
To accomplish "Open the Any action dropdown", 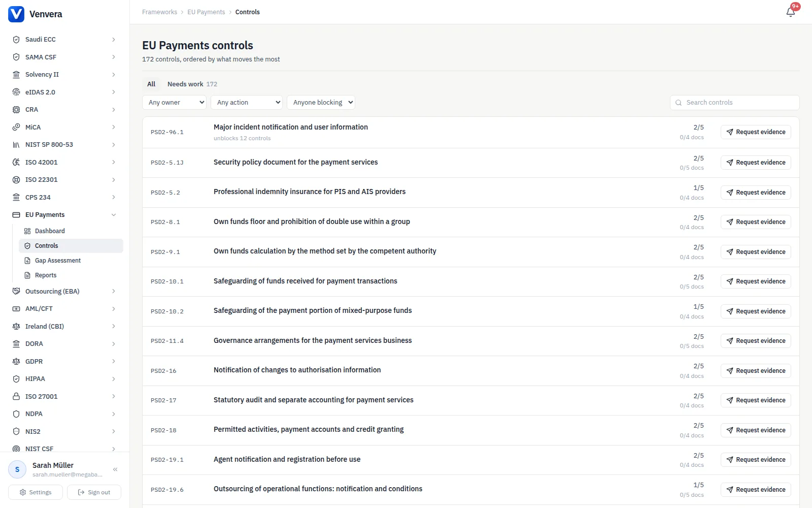I will pos(247,103).
